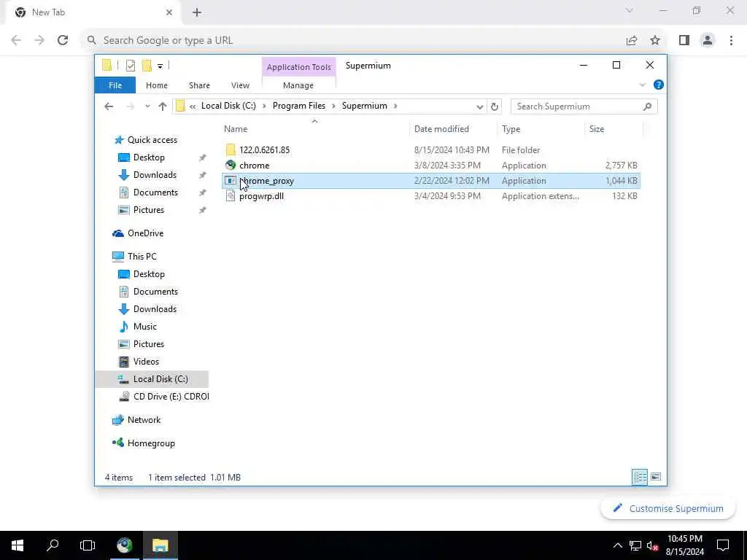Open OneDrive in navigation pane
Image resolution: width=747 pixels, height=560 pixels.
[x=145, y=233]
